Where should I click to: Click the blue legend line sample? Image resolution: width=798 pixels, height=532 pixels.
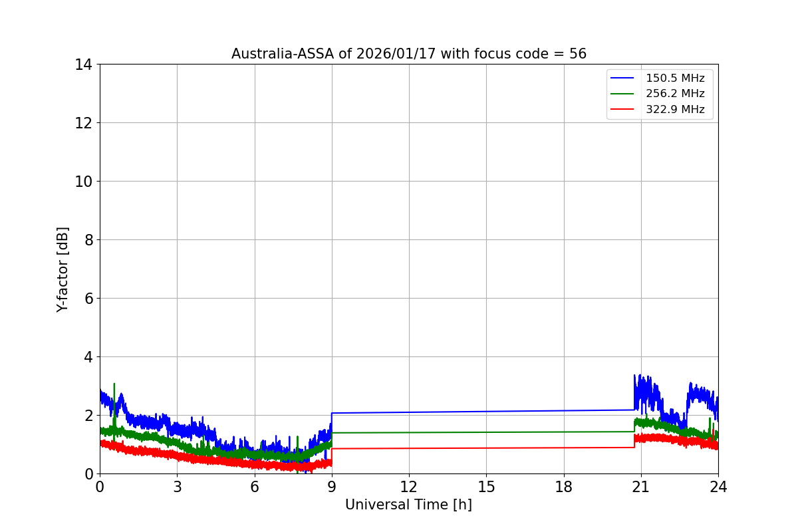(622, 78)
